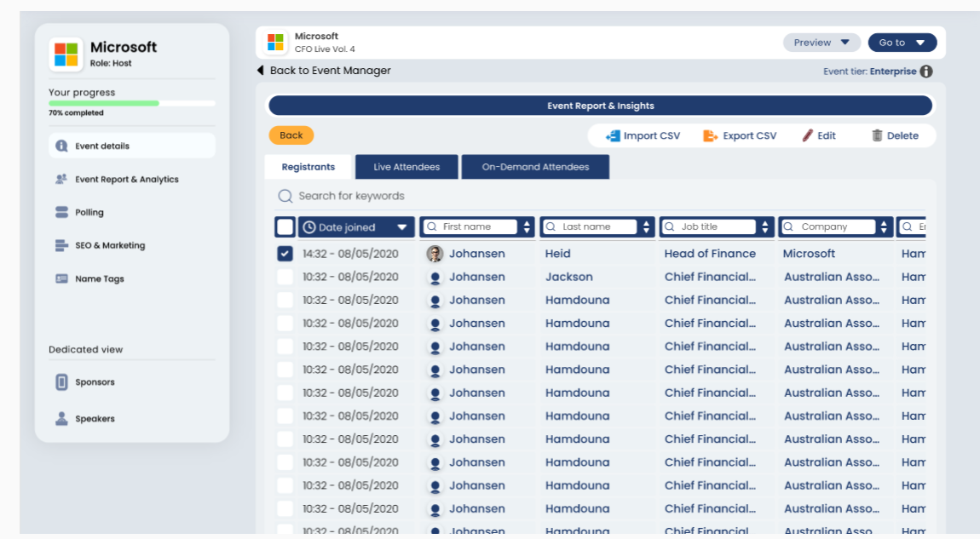This screenshot has width=980, height=539.
Task: Toggle the select-all checkbox in the table header
Action: coord(285,226)
